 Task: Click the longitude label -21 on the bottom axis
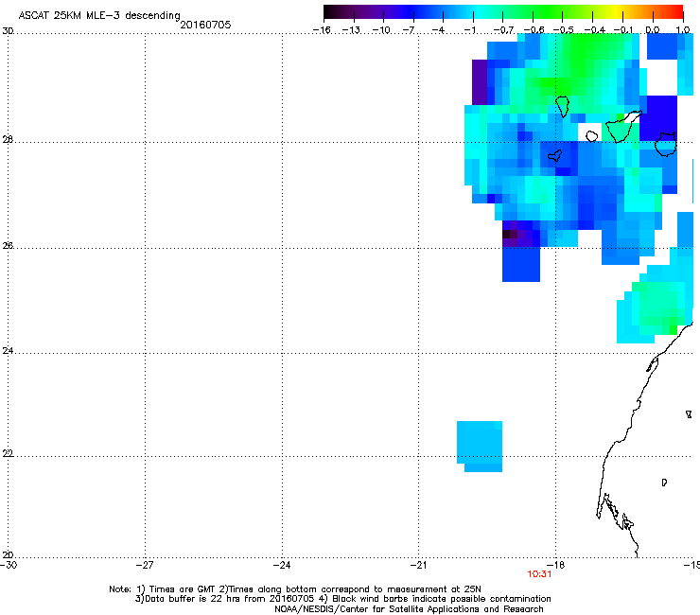(418, 565)
